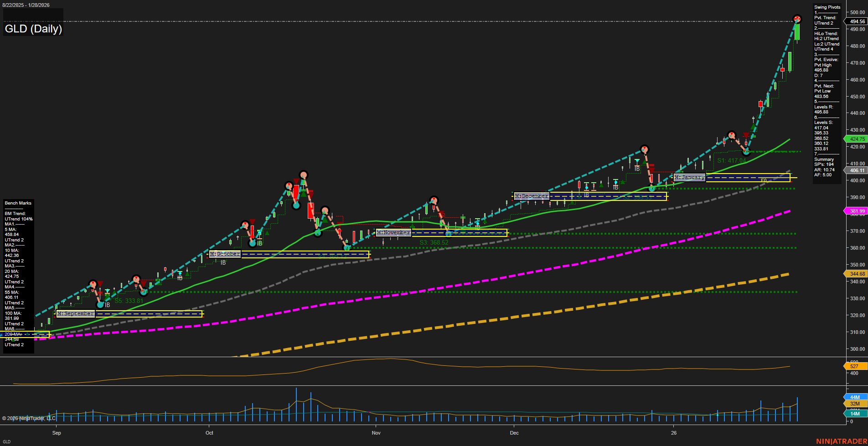Toggle the gray 406.11 moving-average price marker

[x=856, y=170]
